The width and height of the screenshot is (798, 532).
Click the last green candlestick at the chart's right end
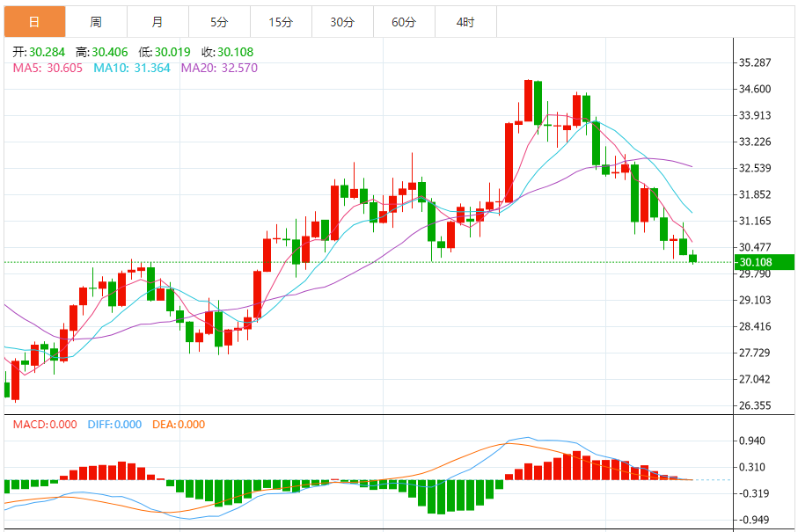[692, 258]
